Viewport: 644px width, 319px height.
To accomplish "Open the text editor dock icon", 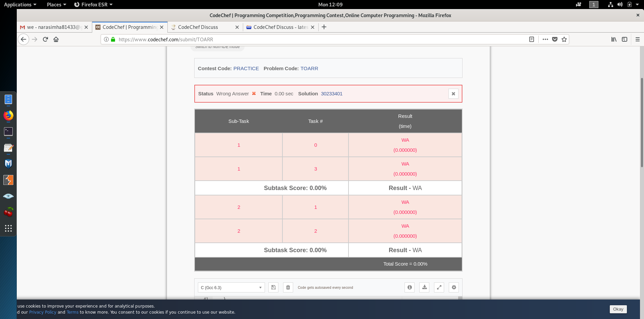I will coord(8,148).
